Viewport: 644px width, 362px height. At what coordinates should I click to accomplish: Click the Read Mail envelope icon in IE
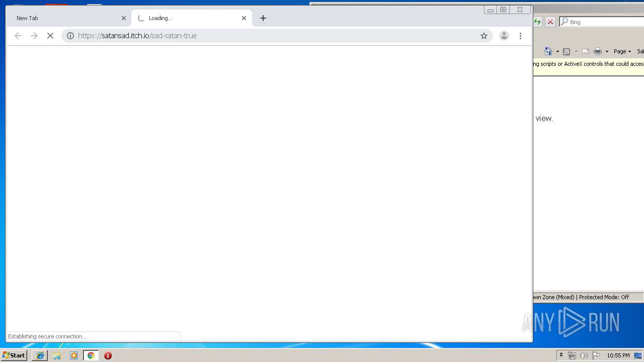click(x=586, y=51)
